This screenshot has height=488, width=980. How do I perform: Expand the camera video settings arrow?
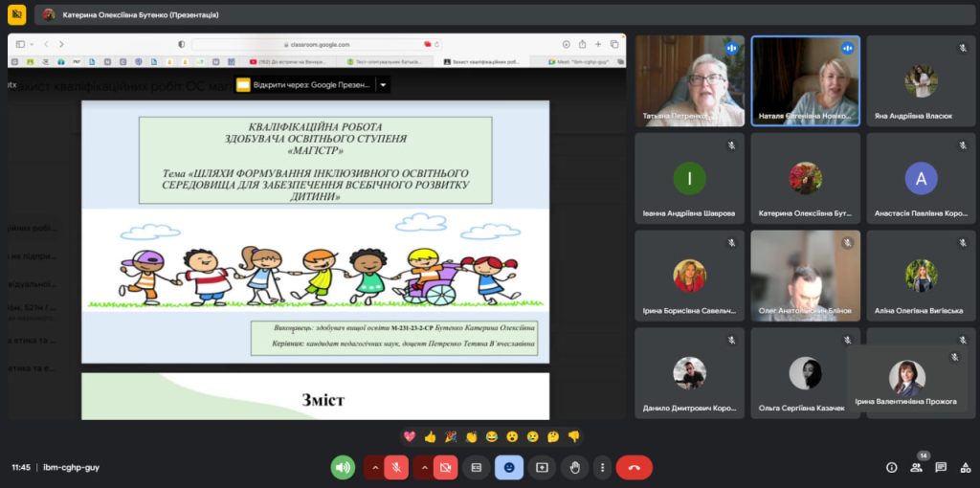click(x=424, y=467)
